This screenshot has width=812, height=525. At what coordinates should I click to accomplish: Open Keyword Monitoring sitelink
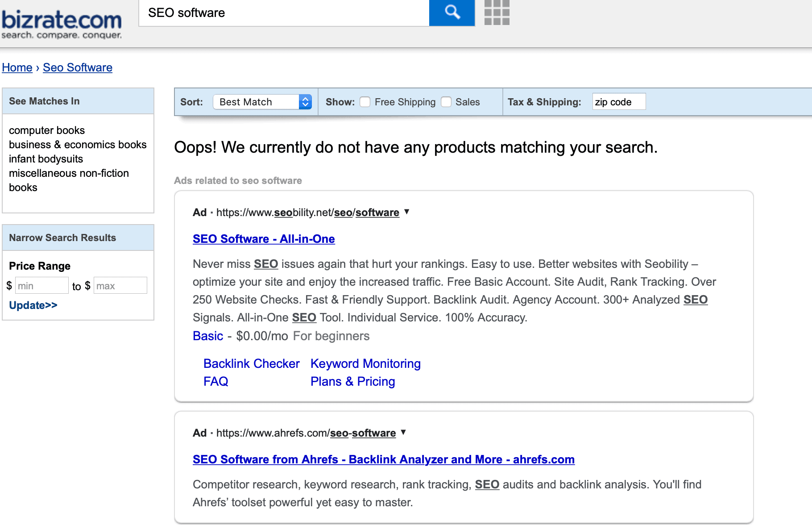(365, 363)
